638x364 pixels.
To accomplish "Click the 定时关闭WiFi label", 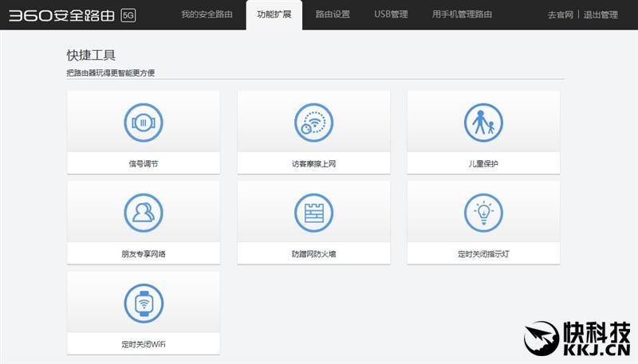I will (x=144, y=344).
